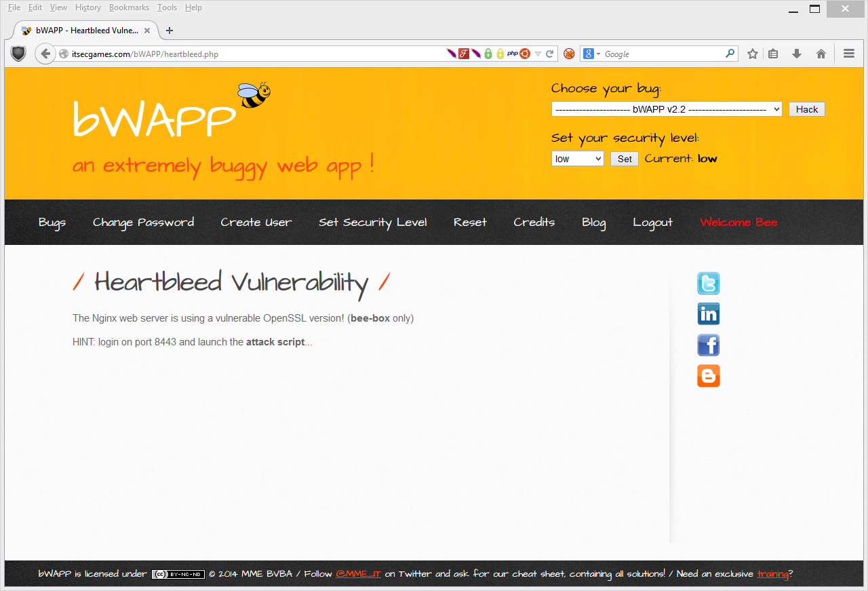Screen dimensions: 868x591
Task: Open the LinkedIn icon link
Action: pyautogui.click(x=708, y=314)
